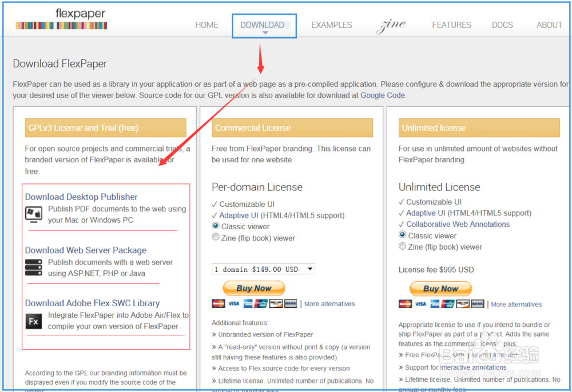Open the interactive annotations link

(x=473, y=367)
